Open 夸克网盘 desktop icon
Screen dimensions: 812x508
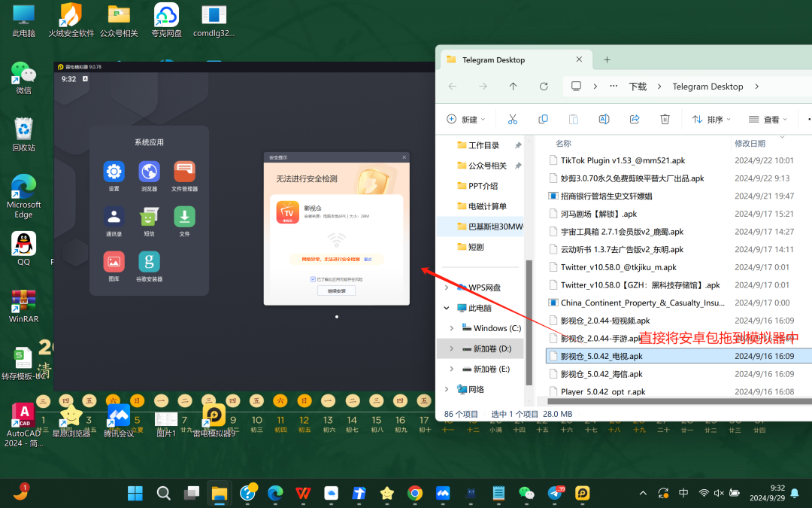pos(166,20)
